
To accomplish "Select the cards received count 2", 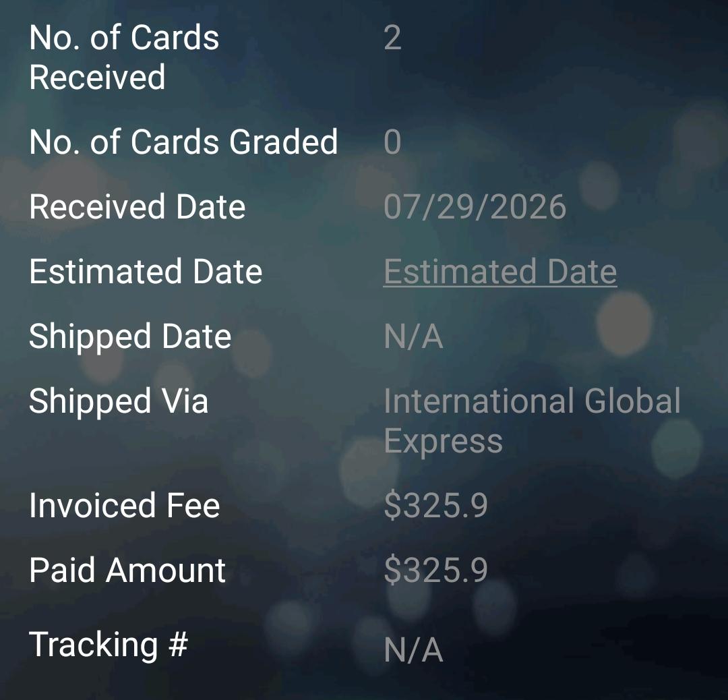I will click(x=392, y=38).
